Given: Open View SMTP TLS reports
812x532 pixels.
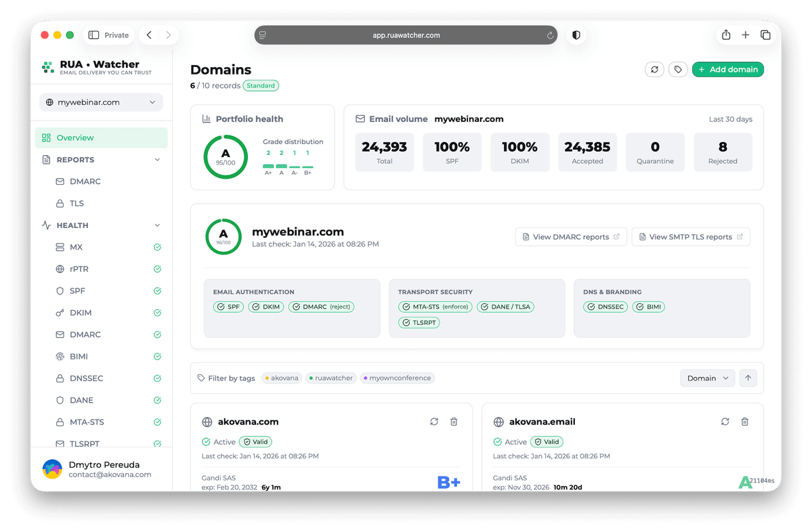Looking at the screenshot, I should tap(691, 236).
